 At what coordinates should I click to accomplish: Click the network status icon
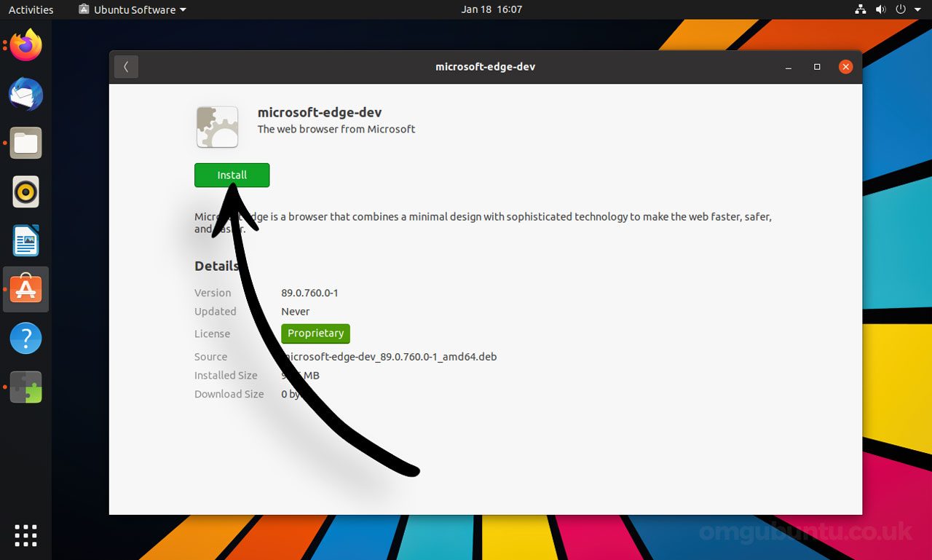click(861, 9)
